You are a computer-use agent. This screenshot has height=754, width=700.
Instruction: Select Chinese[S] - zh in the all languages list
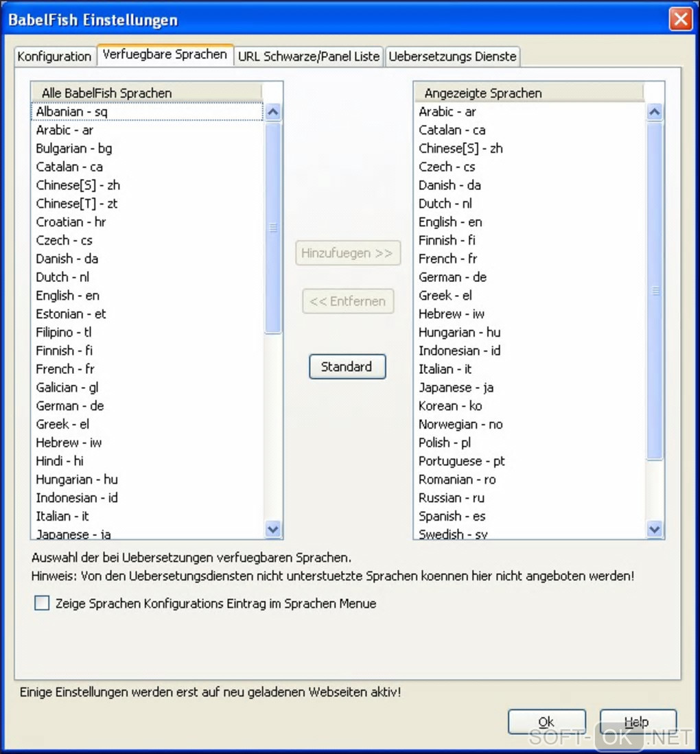(148, 185)
